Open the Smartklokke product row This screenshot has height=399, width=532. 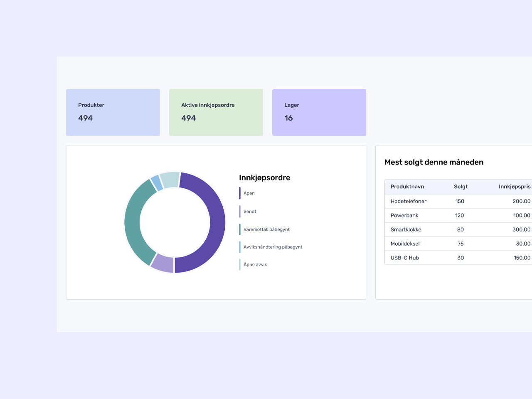(457, 229)
